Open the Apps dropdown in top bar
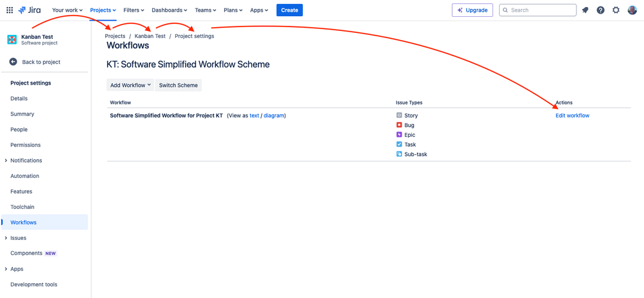The width and height of the screenshot is (644, 298). (x=259, y=10)
